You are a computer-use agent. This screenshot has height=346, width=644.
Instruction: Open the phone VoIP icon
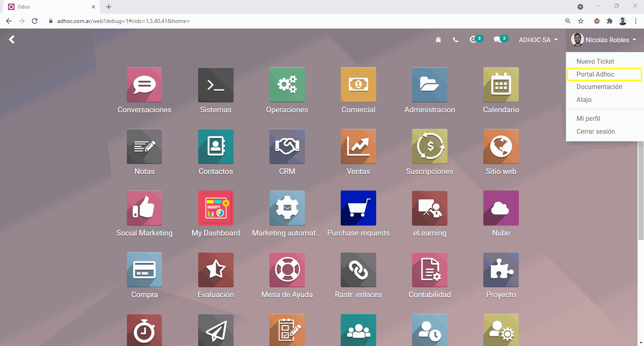pyautogui.click(x=456, y=40)
